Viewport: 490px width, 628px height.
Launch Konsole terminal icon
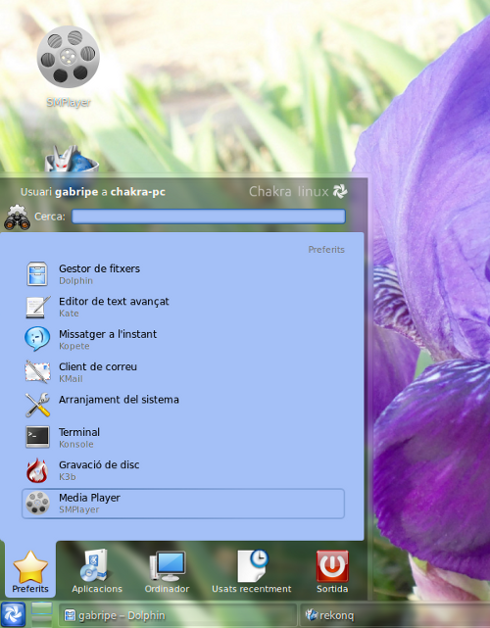[38, 437]
